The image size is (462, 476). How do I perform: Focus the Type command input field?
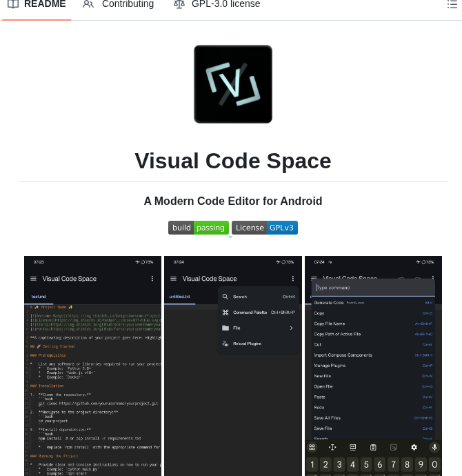(373, 288)
